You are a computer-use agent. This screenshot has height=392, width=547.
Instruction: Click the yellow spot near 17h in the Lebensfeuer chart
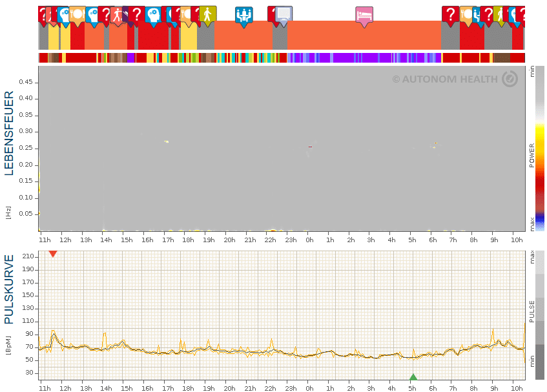click(167, 141)
